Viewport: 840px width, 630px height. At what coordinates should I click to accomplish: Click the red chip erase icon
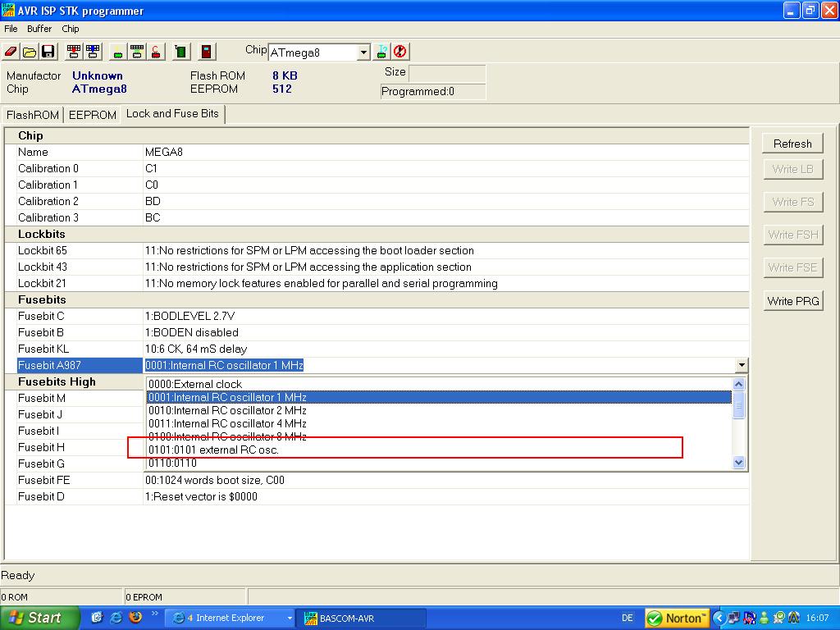click(x=156, y=52)
